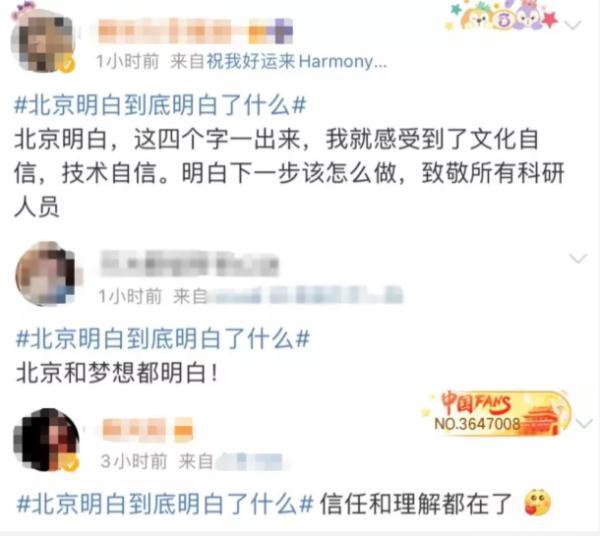Click the heart-face emoji in third post
Image resolution: width=600 pixels, height=536 pixels.
537,502
